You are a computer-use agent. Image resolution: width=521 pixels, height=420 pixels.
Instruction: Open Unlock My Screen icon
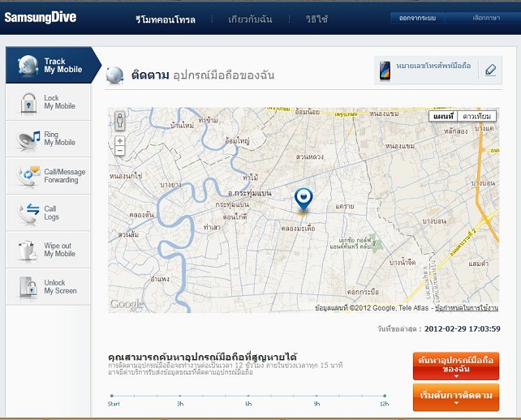28,287
